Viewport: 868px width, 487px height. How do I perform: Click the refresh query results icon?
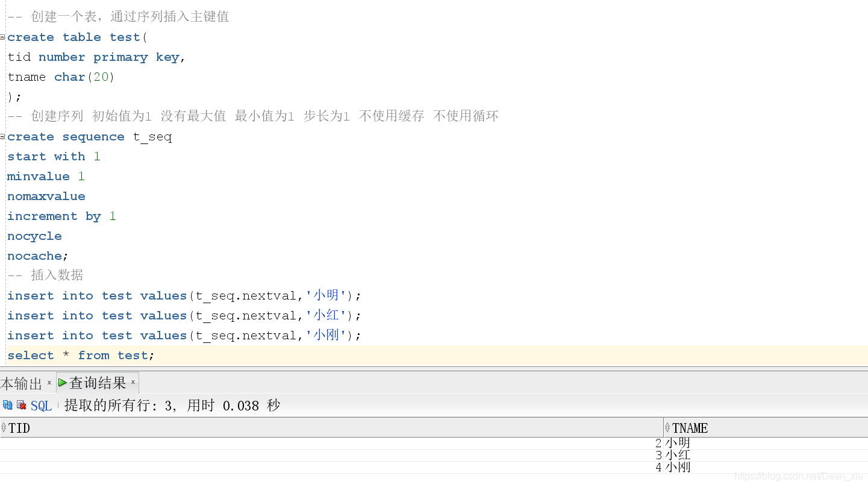7,406
